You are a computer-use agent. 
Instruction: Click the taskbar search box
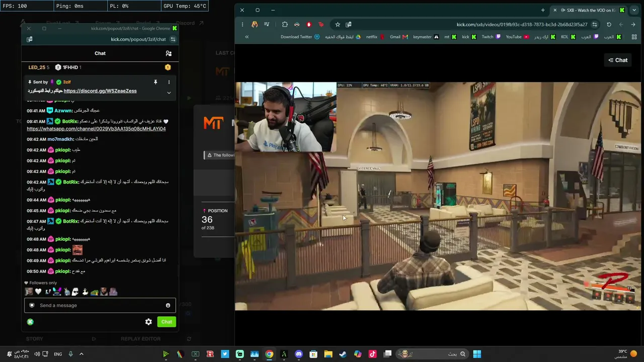[x=433, y=354]
